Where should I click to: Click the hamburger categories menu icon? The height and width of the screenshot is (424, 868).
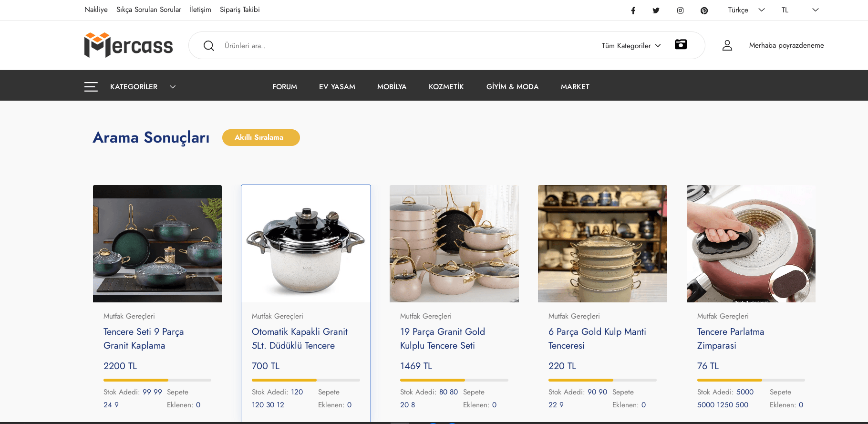point(91,87)
